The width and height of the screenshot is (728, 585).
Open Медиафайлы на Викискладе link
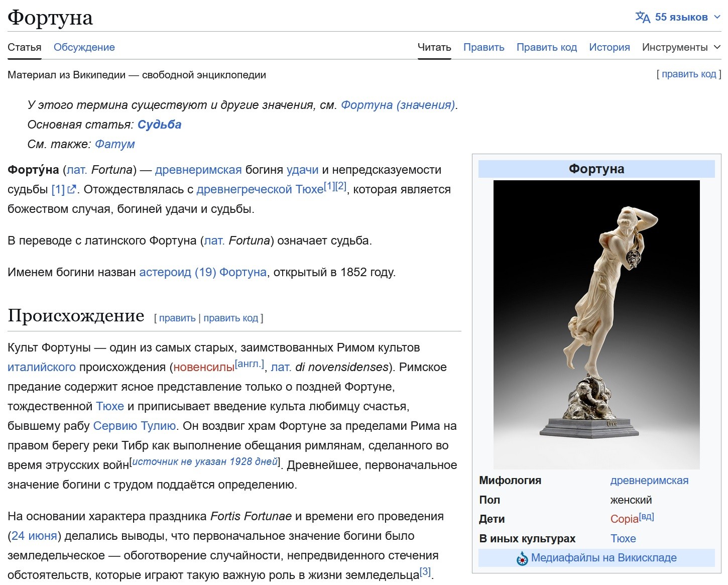point(604,558)
